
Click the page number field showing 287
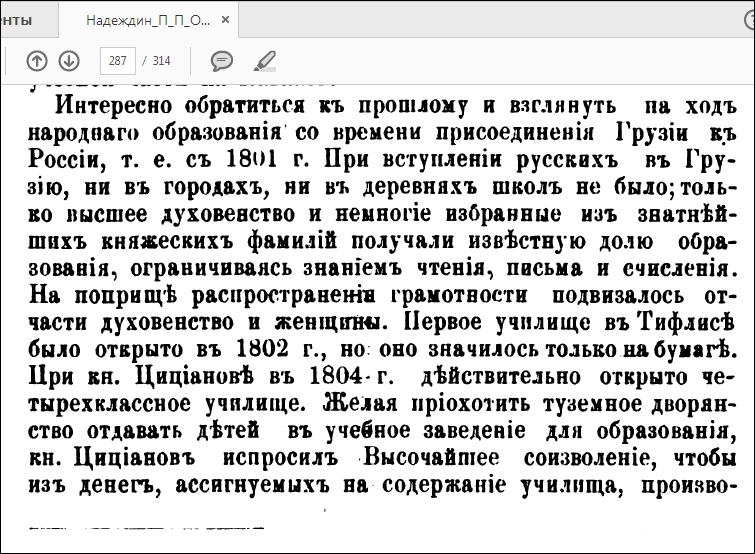[118, 61]
